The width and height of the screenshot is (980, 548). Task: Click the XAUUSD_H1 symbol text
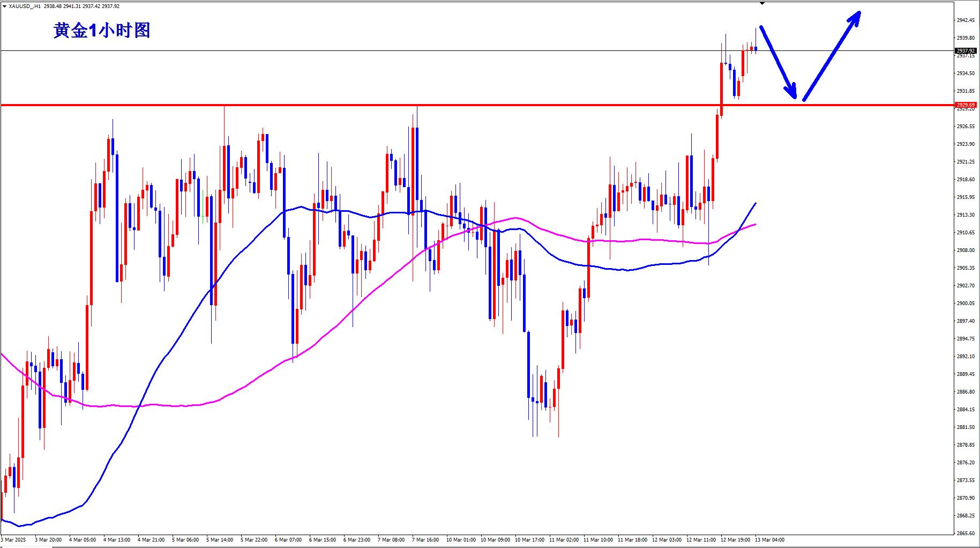click(x=25, y=6)
